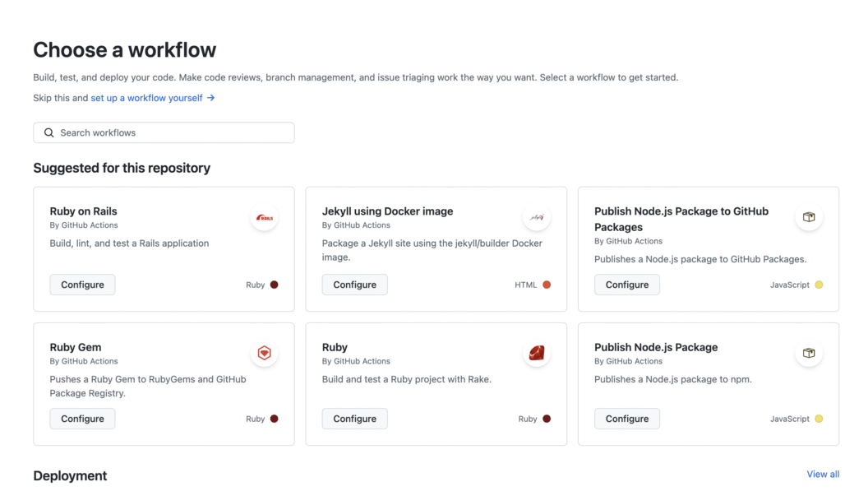Image resolution: width=868 pixels, height=491 pixels.
Task: Click the Jekyll logo icon
Action: pyautogui.click(x=537, y=217)
